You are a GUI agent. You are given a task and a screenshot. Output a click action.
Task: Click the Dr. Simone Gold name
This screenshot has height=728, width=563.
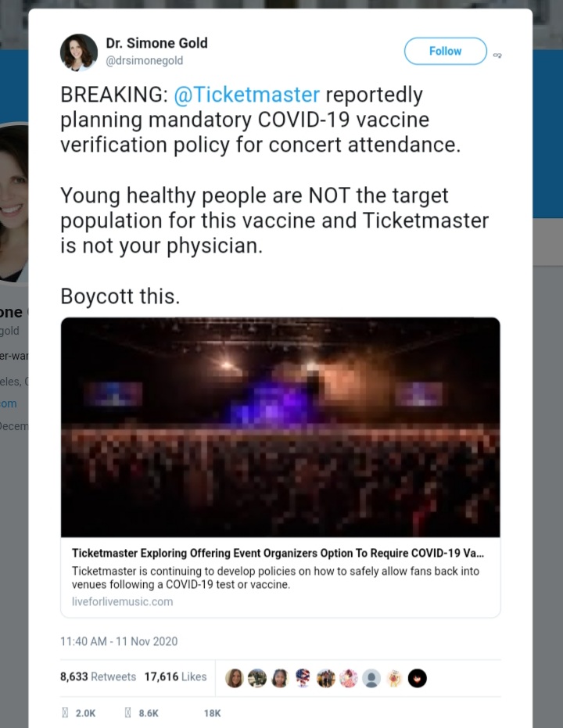pyautogui.click(x=156, y=43)
